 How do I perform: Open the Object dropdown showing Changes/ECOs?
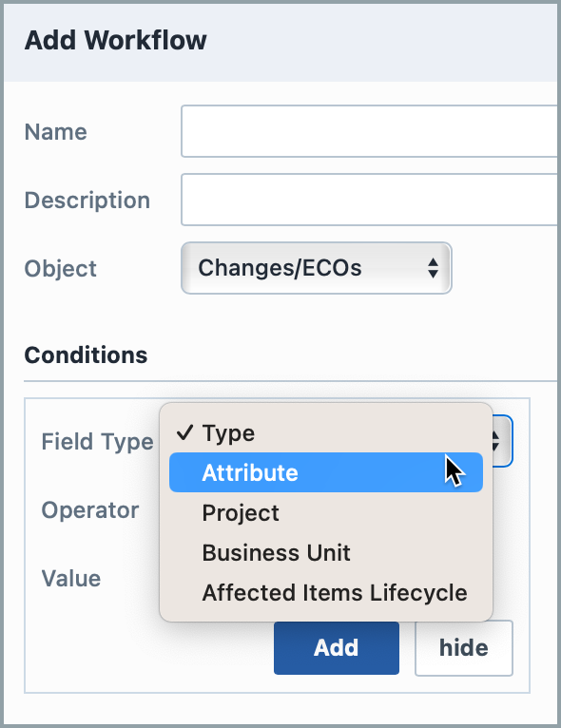coord(317,268)
